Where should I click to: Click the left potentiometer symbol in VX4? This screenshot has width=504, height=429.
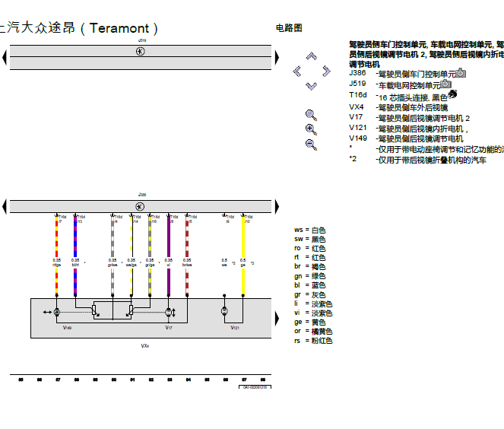pyautogui.click(x=94, y=310)
